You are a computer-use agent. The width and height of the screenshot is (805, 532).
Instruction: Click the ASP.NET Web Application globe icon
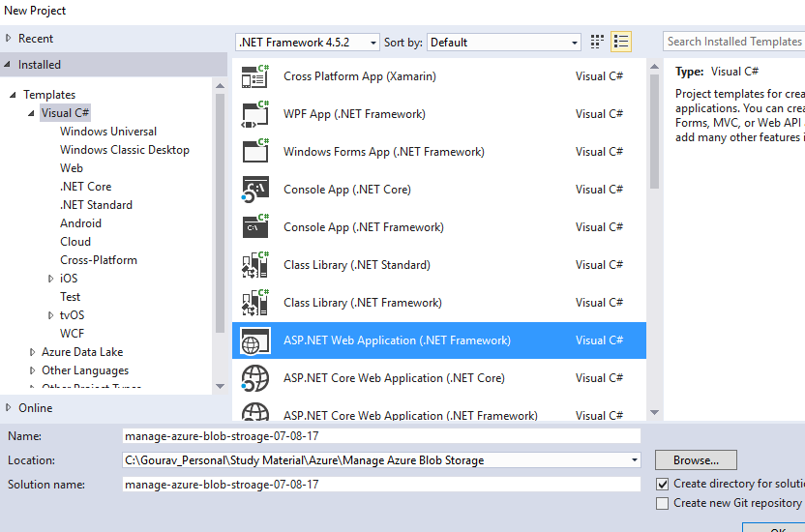[x=255, y=340]
